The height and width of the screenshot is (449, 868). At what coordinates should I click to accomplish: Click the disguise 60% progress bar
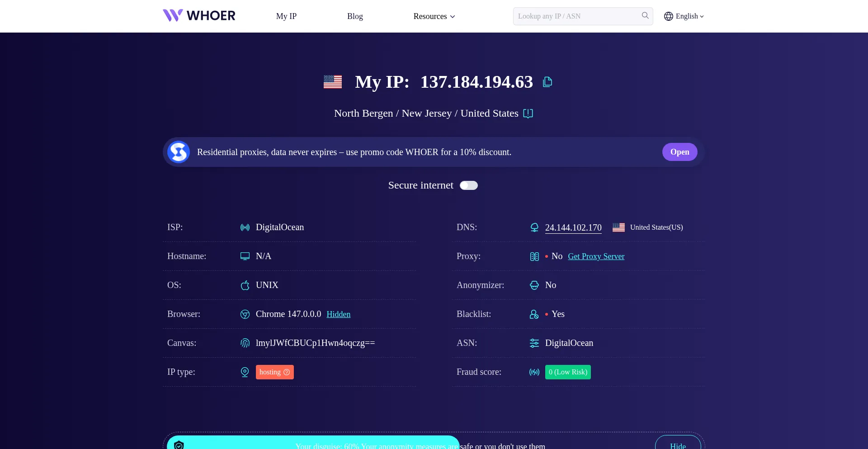click(x=313, y=443)
